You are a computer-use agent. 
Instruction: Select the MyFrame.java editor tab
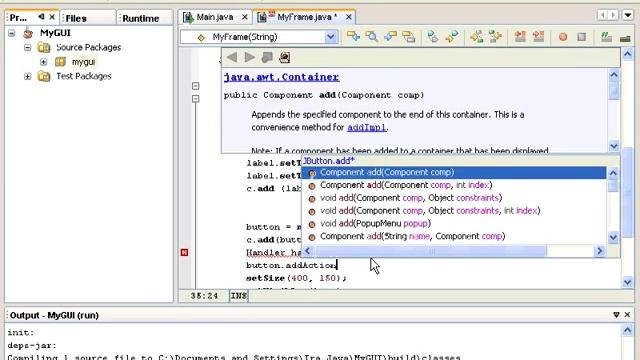(304, 17)
